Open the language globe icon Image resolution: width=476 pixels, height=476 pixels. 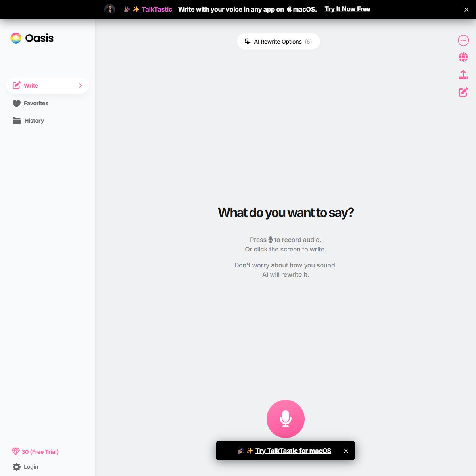coord(463,58)
